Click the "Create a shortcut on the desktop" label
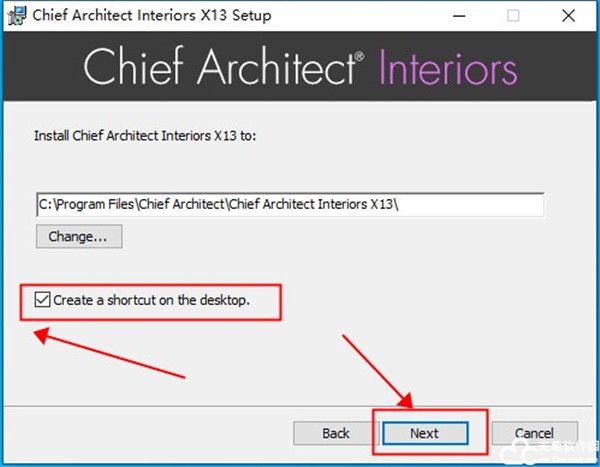The image size is (600, 467). click(151, 300)
